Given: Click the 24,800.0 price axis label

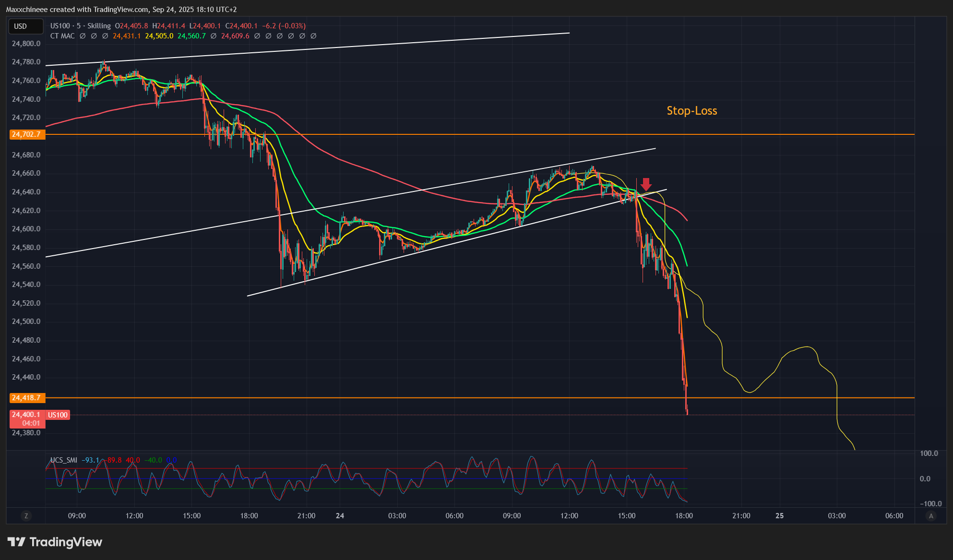Looking at the screenshot, I should [x=26, y=44].
